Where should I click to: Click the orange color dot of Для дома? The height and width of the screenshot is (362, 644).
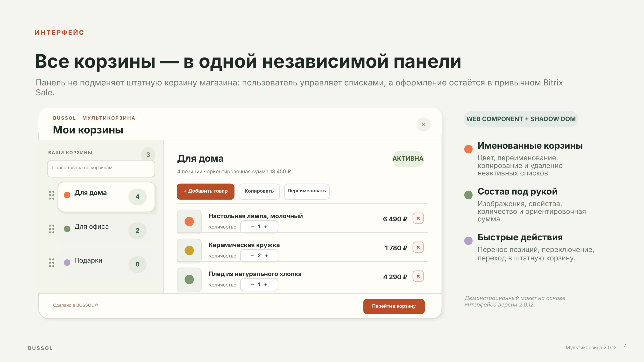pyautogui.click(x=67, y=195)
